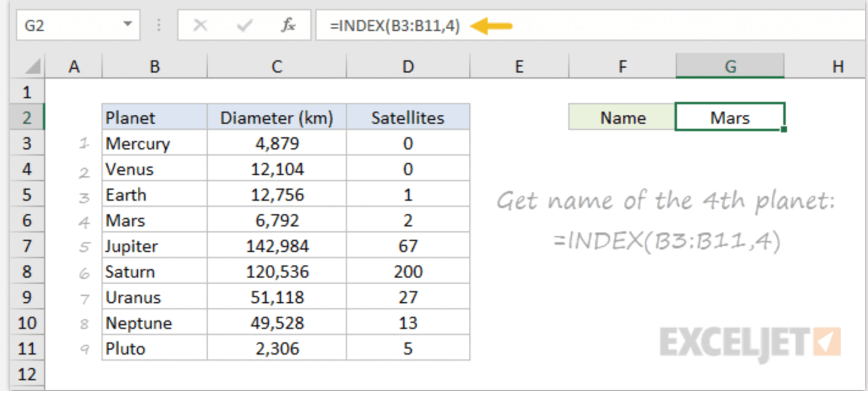This screenshot has height=394, width=868.
Task: Click the diameter cell 49,528
Action: point(277,323)
